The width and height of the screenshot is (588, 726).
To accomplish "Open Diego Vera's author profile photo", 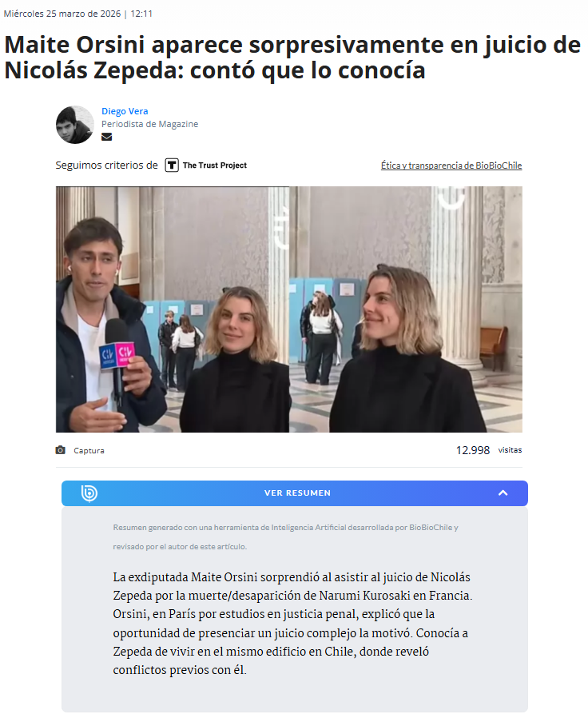I will point(75,125).
